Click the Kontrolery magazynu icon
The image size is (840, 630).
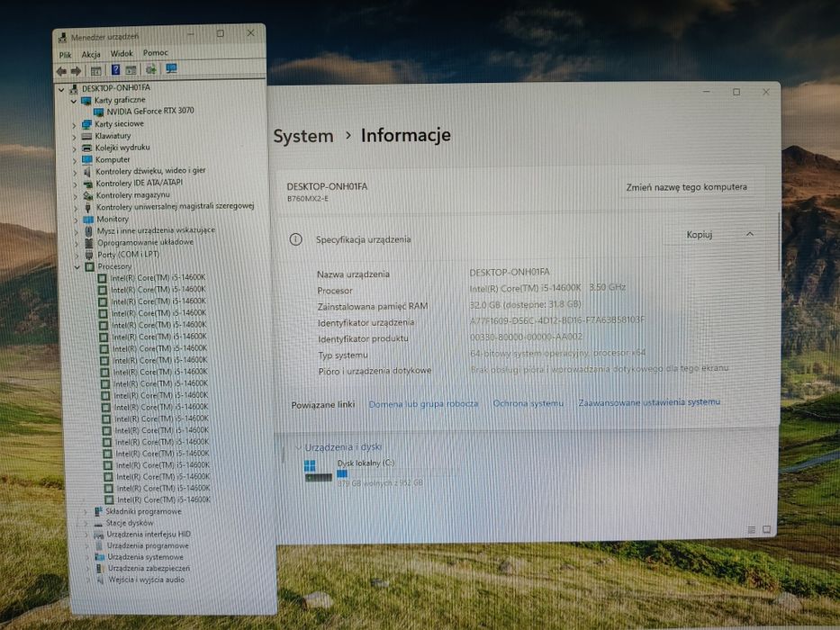(88, 195)
